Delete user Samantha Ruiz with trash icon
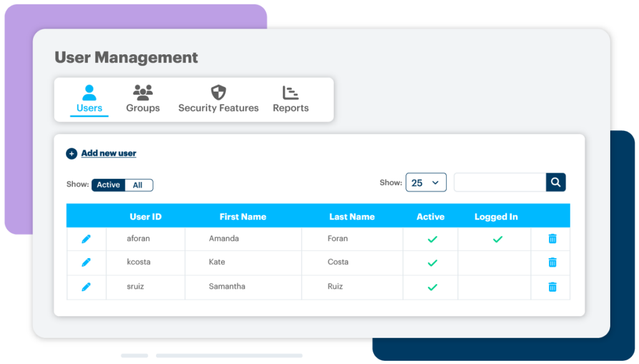Viewport: 639px width, 364px height. coord(552,287)
